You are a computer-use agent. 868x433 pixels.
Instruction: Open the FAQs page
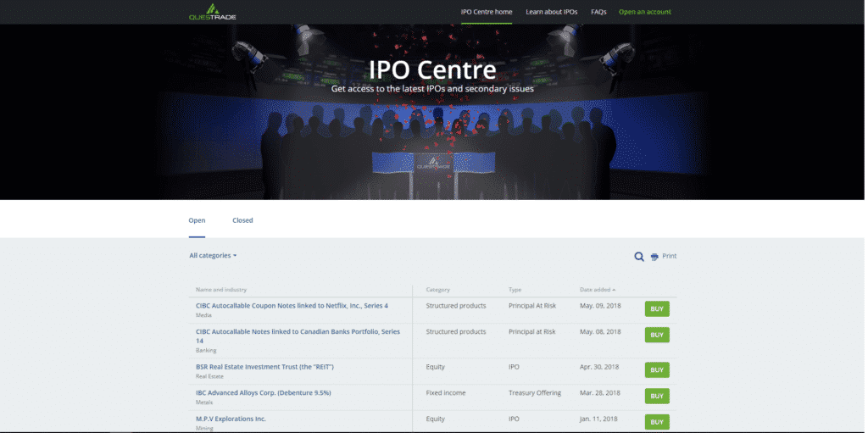[x=598, y=12]
